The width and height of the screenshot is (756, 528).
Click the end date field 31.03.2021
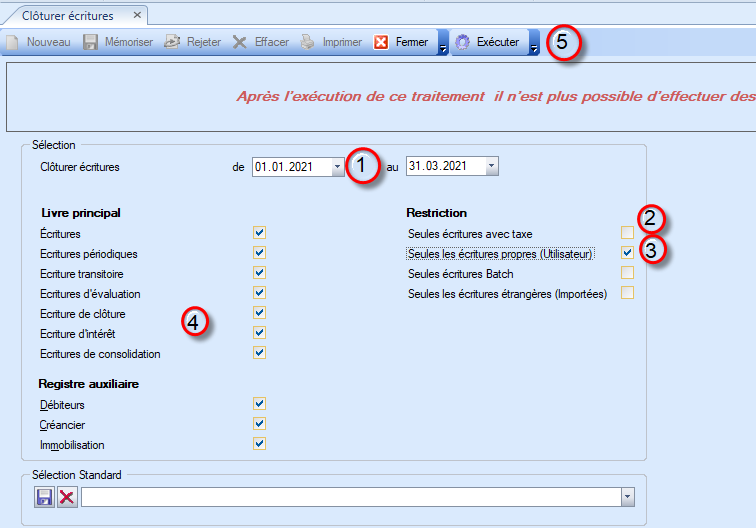click(446, 166)
